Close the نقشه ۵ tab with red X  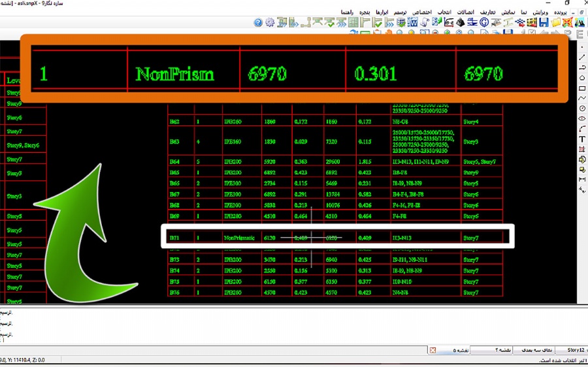(x=433, y=351)
